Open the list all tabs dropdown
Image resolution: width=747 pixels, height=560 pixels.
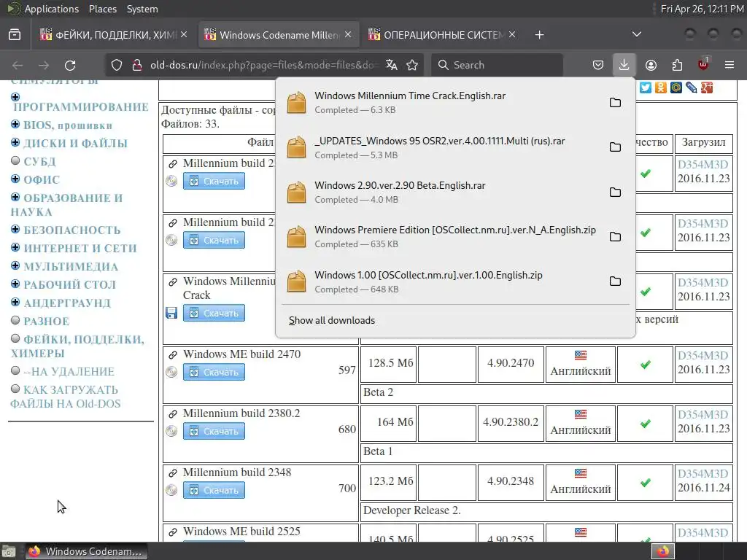[x=636, y=34]
